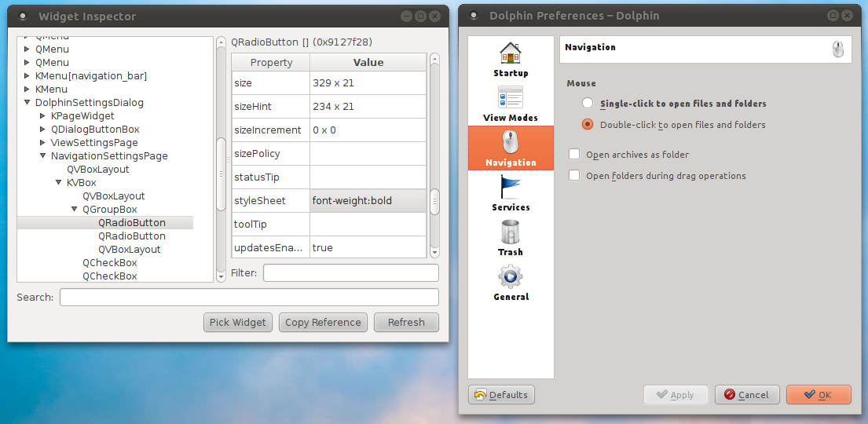Image resolution: width=868 pixels, height=424 pixels.
Task: Select the statusTip property row
Action: click(329, 177)
